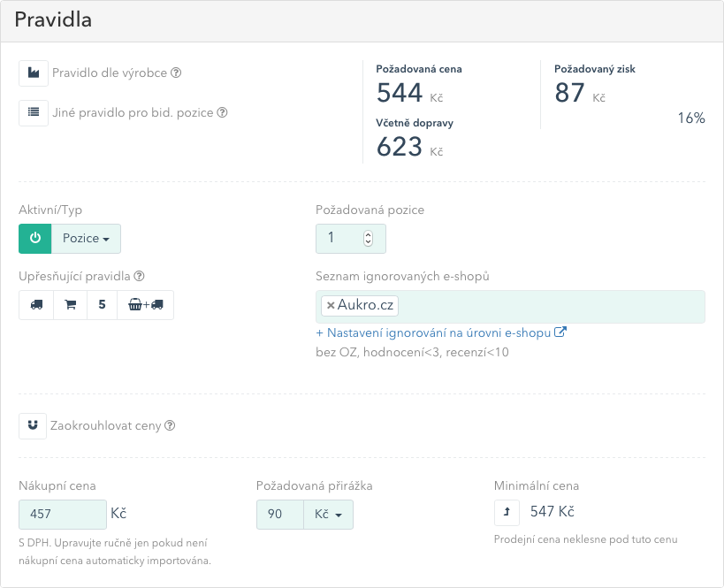Image resolution: width=724 pixels, height=588 pixels.
Task: Open help icon next to Pravidlo dle výrobce
Action: pyautogui.click(x=176, y=73)
